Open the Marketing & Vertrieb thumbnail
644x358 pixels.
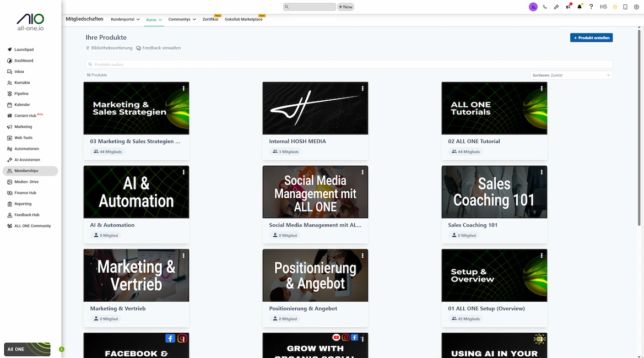137,275
